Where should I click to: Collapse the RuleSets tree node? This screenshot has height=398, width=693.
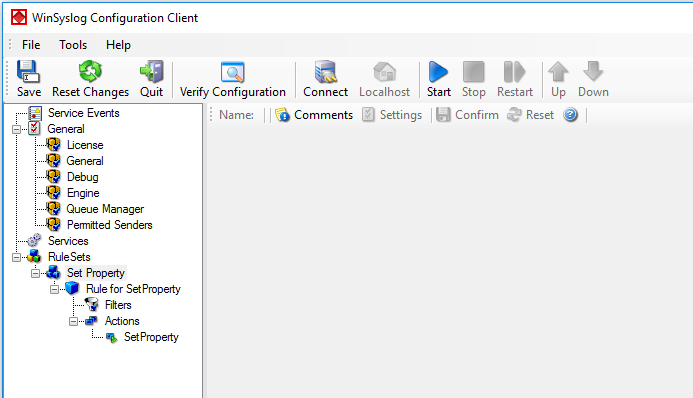[16, 257]
